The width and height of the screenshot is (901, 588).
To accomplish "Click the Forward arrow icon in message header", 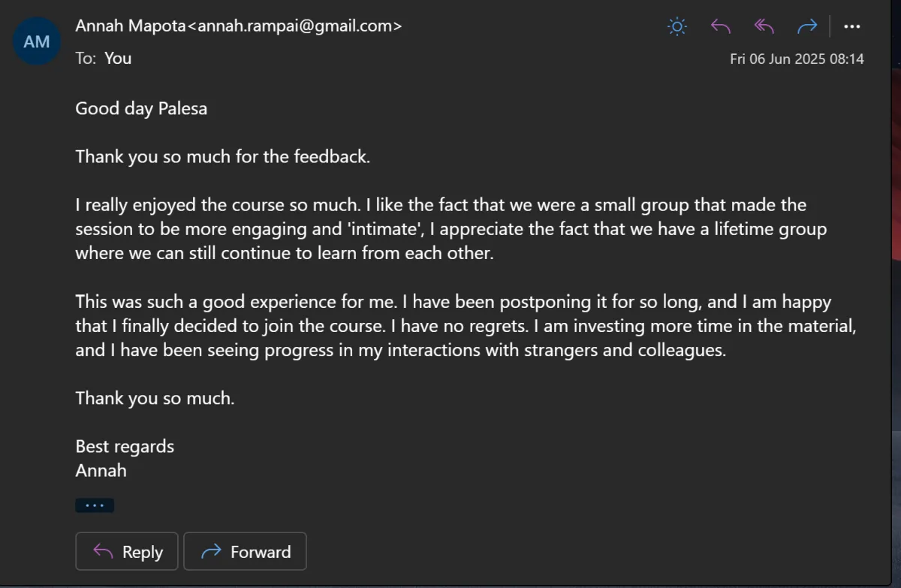I will (807, 27).
